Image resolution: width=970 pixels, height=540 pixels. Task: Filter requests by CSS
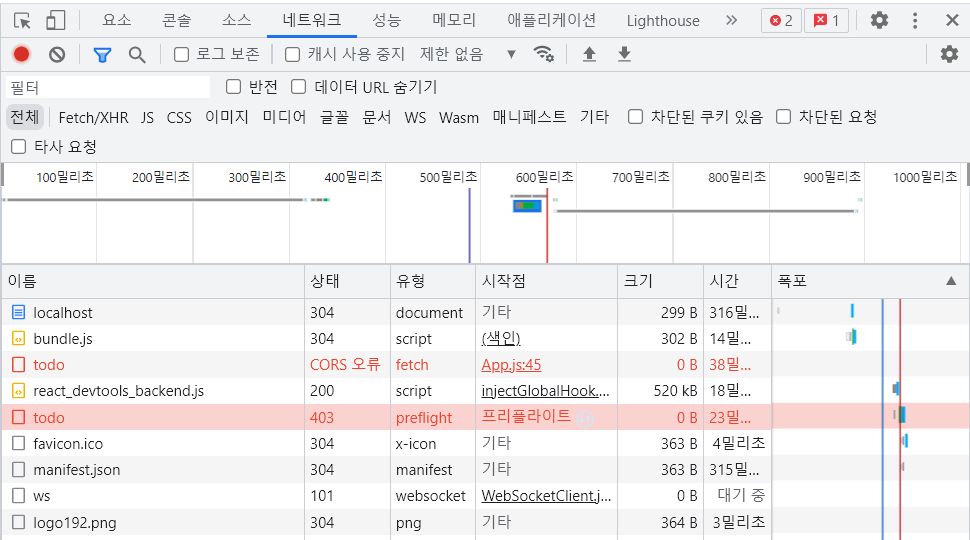click(179, 118)
